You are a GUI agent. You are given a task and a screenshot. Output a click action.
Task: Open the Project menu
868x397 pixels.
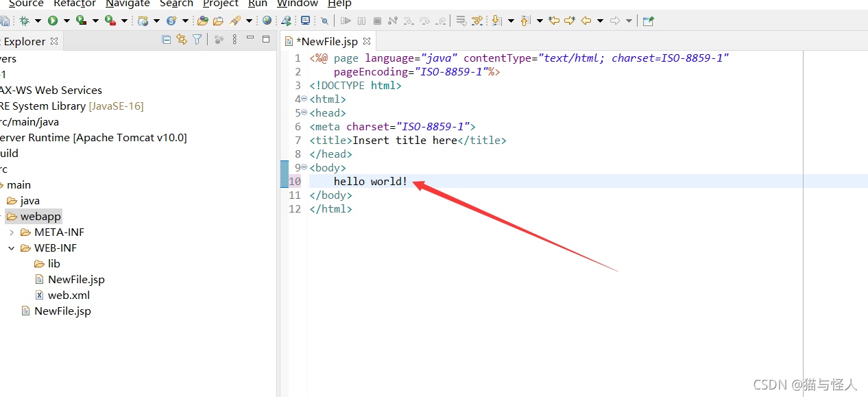coord(221,3)
